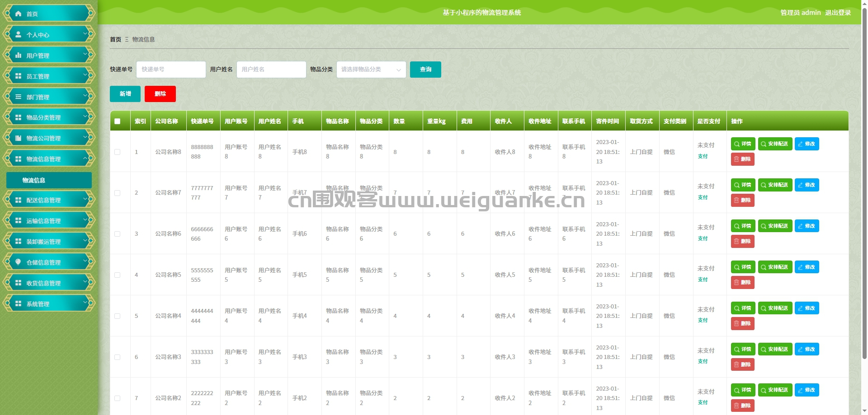Click trash icon in 删除 button of row 6

[x=736, y=364]
